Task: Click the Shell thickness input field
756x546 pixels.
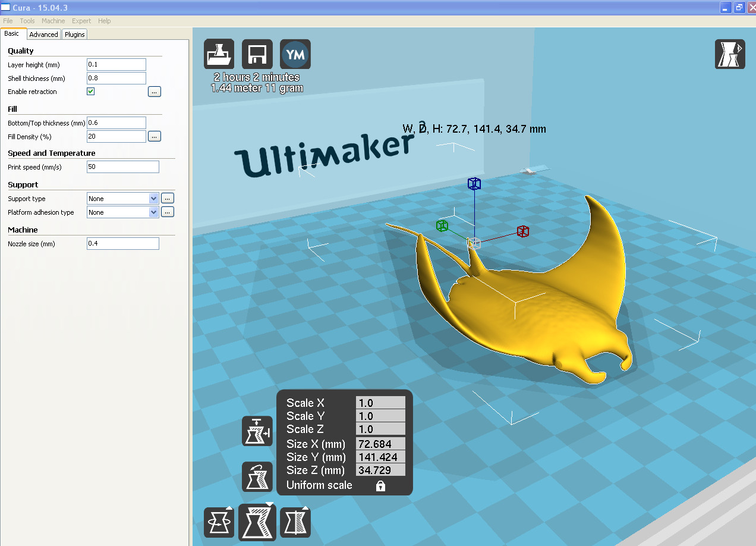Action: click(x=116, y=78)
